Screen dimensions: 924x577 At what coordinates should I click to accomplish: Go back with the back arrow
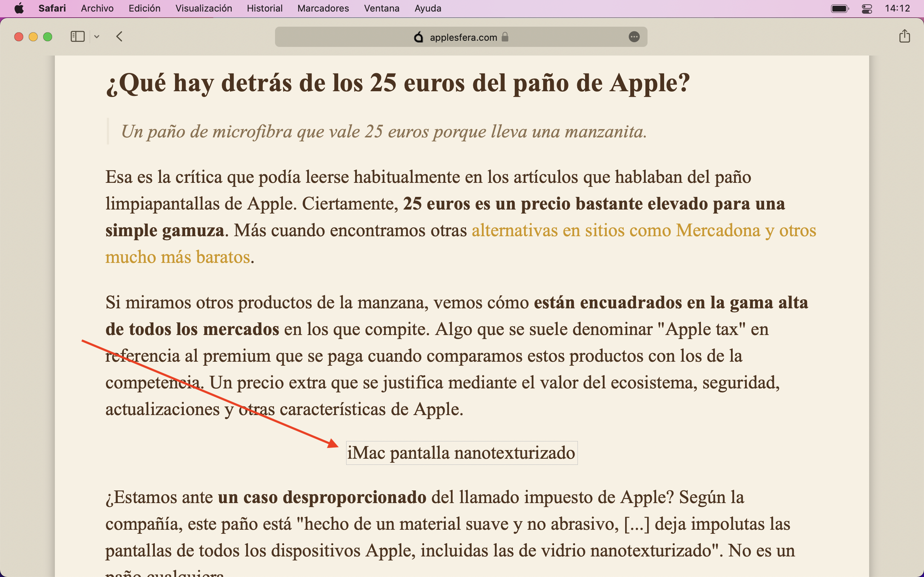point(119,37)
